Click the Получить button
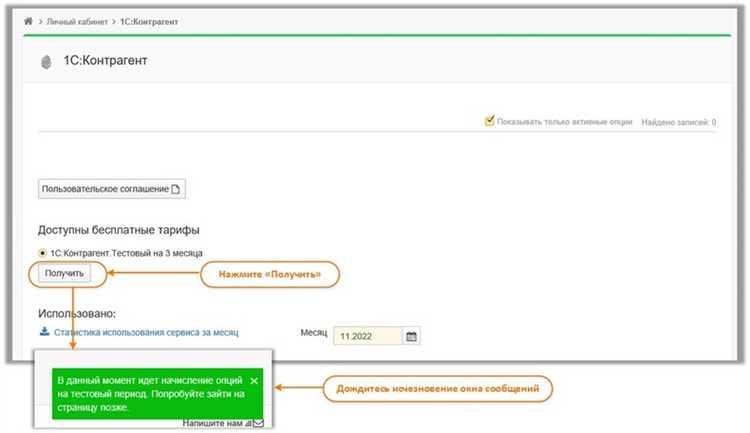 tap(64, 273)
